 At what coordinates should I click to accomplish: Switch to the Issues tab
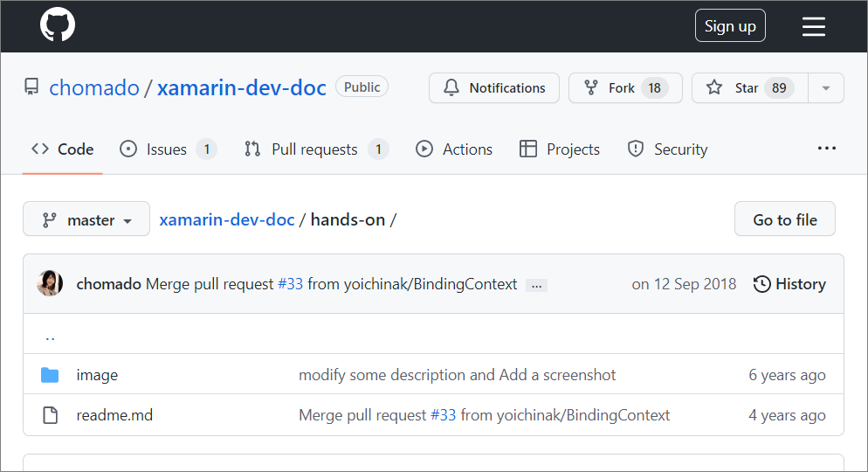tap(167, 149)
